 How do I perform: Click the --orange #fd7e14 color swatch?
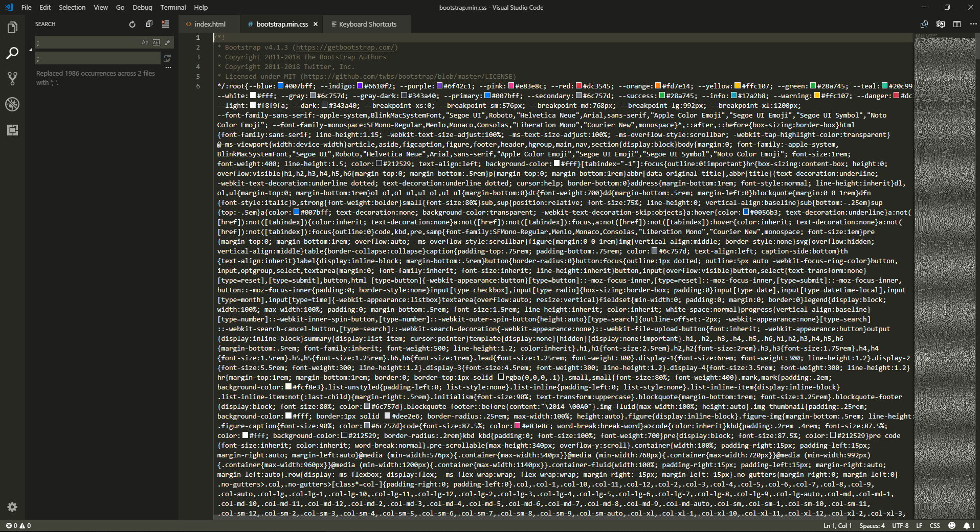658,86
